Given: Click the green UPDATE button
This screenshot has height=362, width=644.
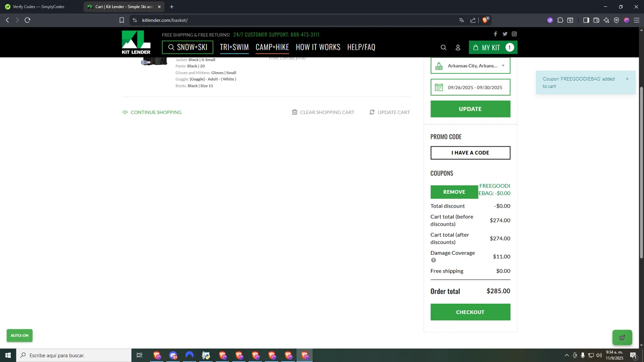Looking at the screenshot, I should click(x=471, y=109).
